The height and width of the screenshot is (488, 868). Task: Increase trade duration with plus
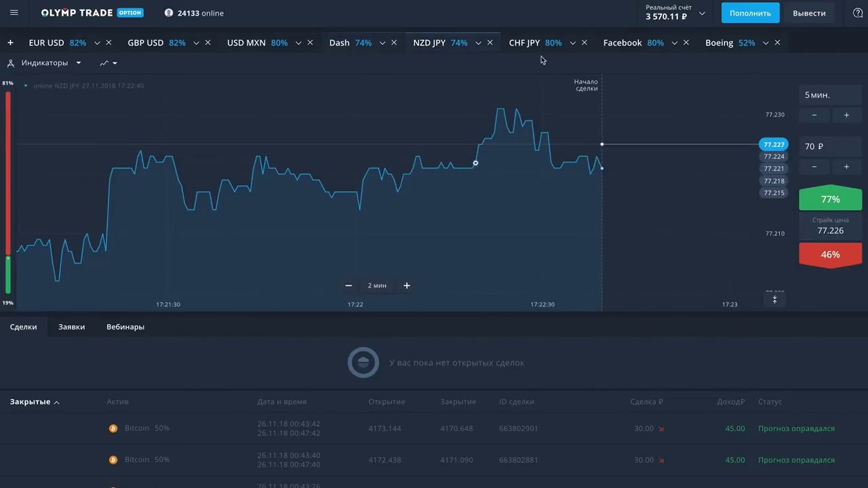tap(846, 115)
